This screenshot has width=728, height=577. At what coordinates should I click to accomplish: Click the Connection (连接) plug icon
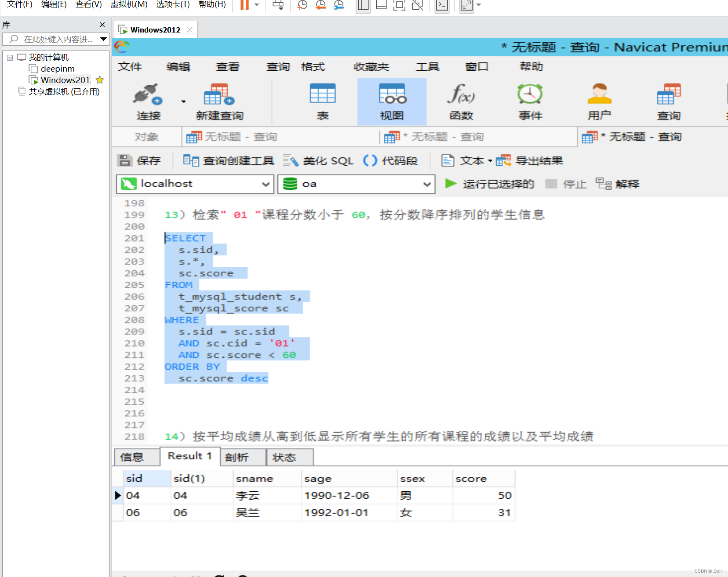coord(148,94)
